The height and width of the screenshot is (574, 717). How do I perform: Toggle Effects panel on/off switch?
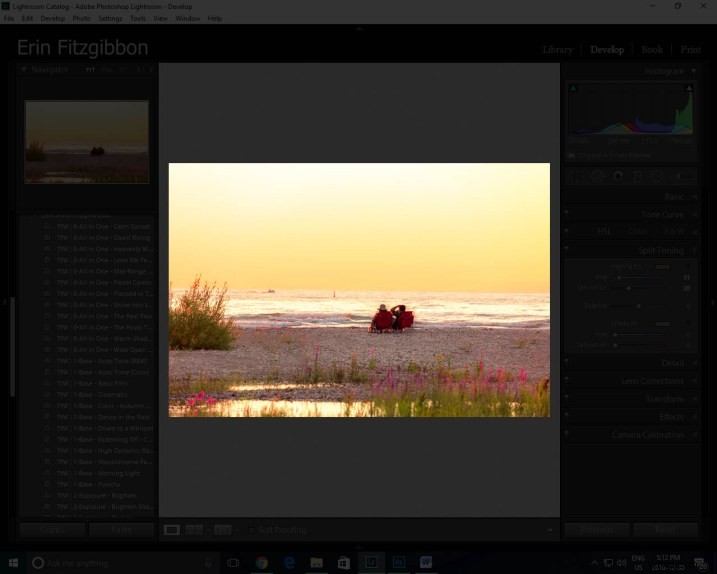[567, 414]
